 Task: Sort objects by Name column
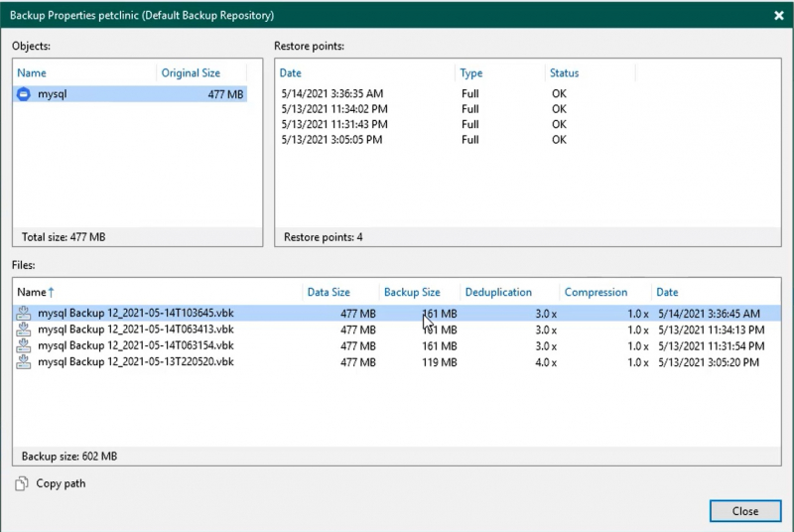[32, 72]
